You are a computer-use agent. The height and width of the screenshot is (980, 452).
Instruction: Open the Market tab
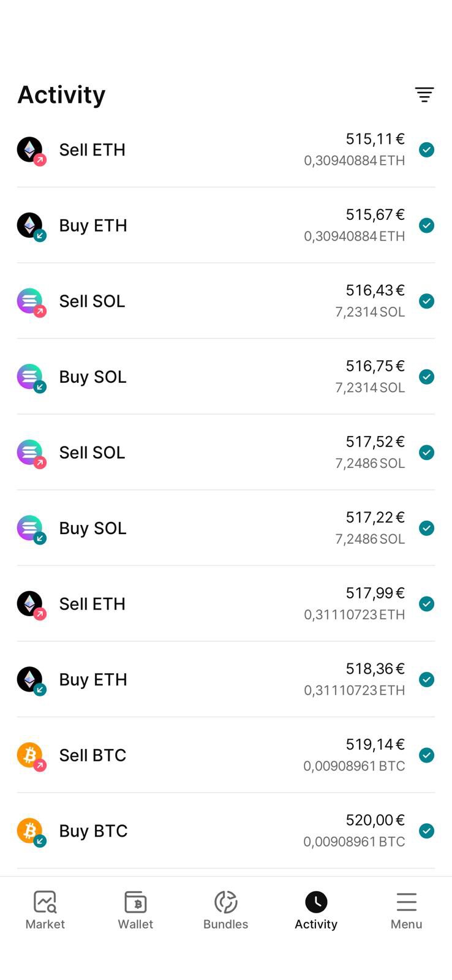click(x=45, y=910)
